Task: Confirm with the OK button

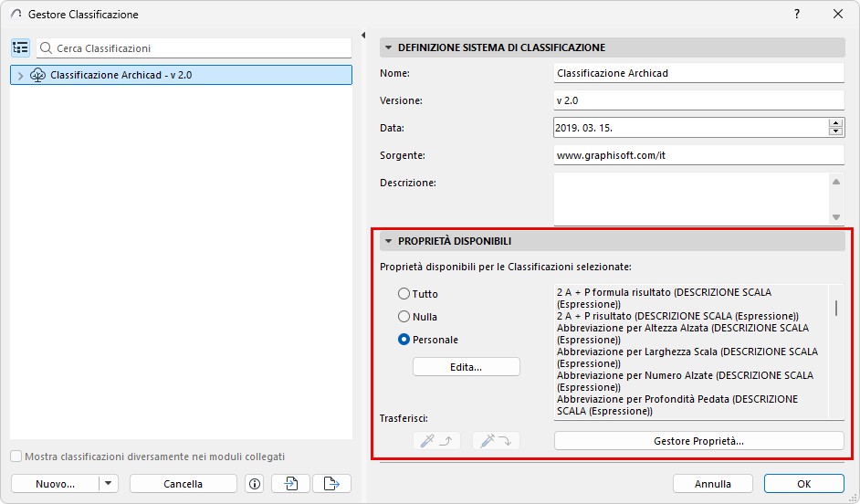Action: tap(804, 484)
